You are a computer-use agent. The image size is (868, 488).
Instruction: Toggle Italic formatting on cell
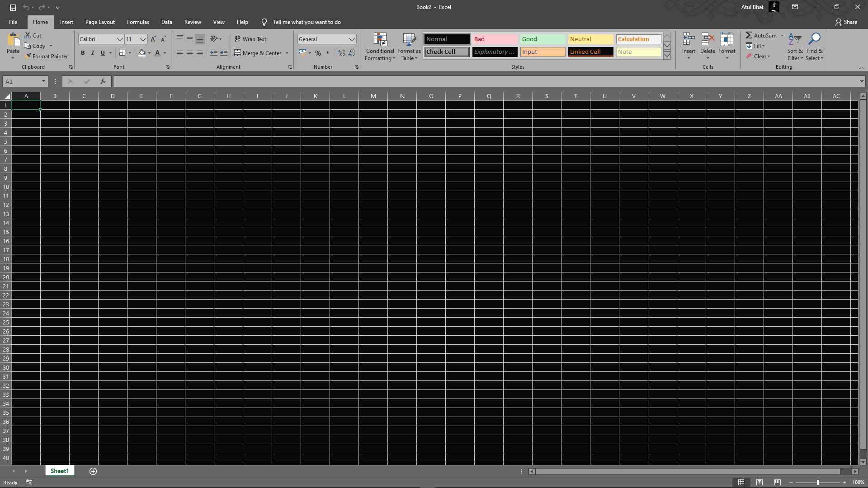(92, 53)
